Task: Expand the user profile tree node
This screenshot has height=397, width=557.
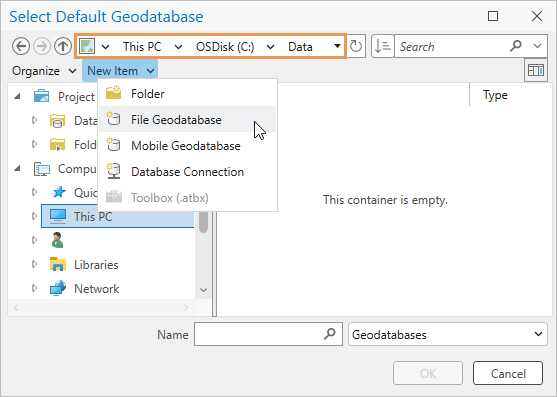Action: pyautogui.click(x=34, y=240)
